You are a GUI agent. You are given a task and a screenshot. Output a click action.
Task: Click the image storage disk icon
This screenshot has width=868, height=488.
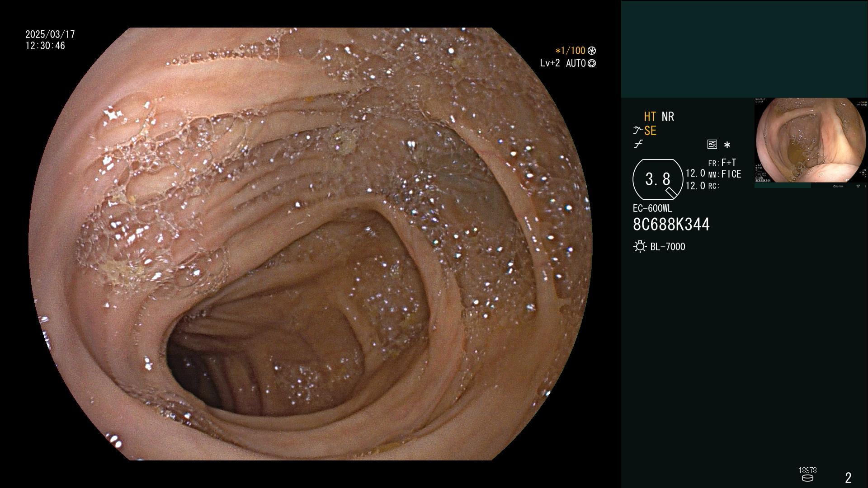807,478
